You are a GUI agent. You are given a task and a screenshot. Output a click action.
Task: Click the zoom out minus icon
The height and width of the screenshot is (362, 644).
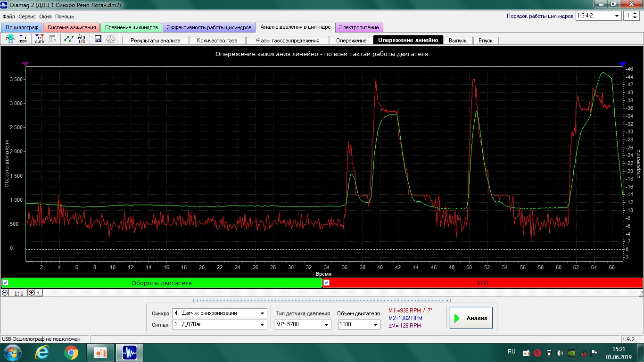click(x=5, y=293)
